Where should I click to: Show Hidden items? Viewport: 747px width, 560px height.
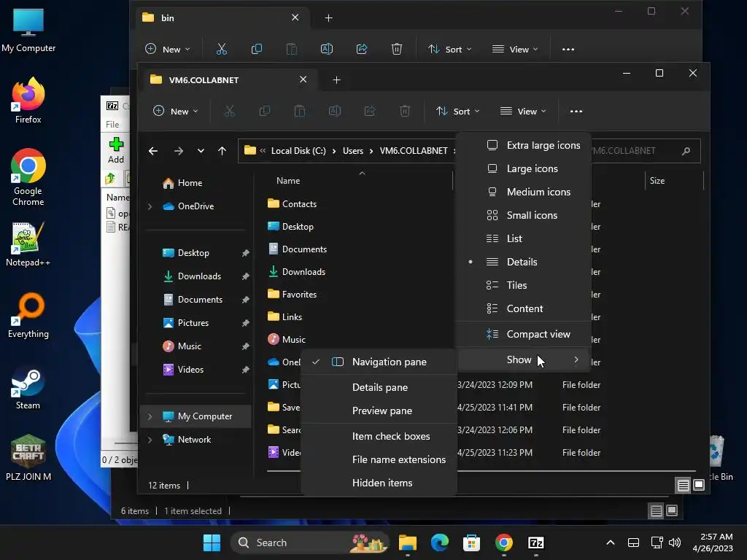(x=379, y=483)
